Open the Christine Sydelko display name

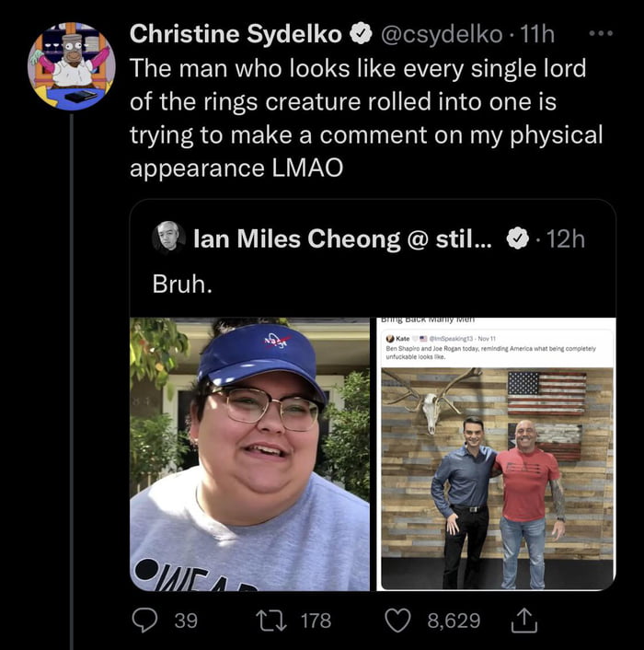[236, 34]
